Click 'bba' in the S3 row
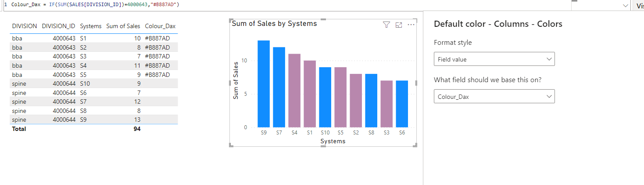The height and width of the screenshot is (185, 644). tap(17, 56)
